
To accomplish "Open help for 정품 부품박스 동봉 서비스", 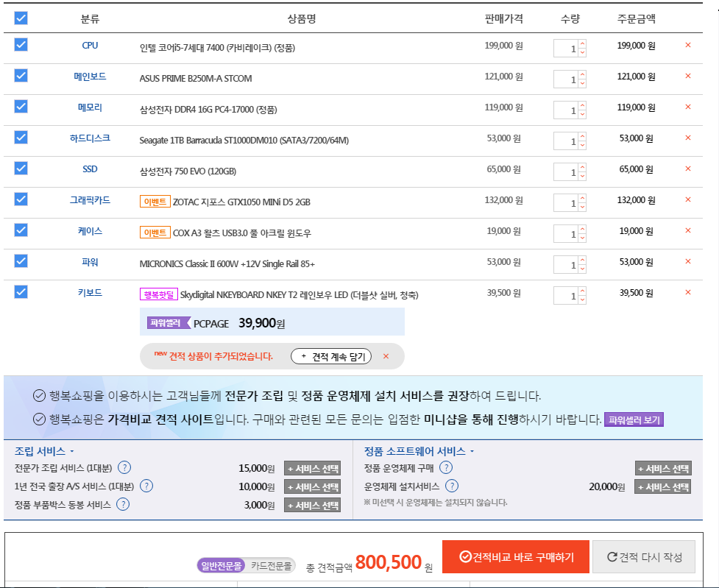I will coord(123,505).
